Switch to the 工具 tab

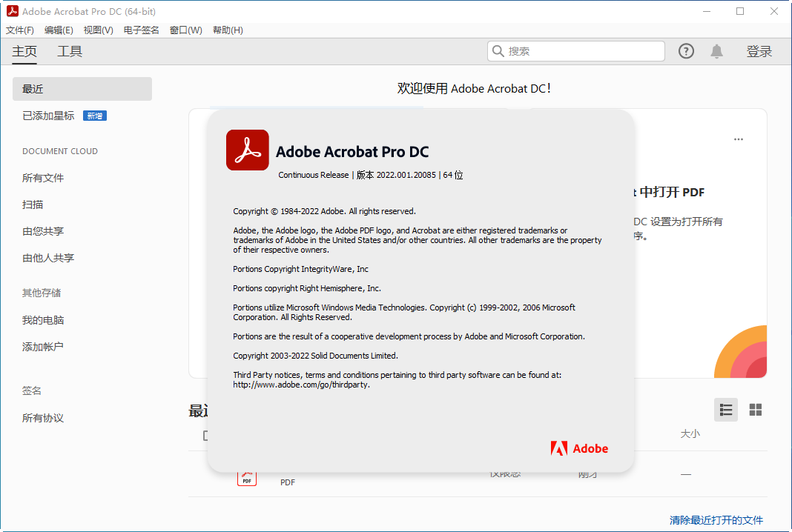69,51
